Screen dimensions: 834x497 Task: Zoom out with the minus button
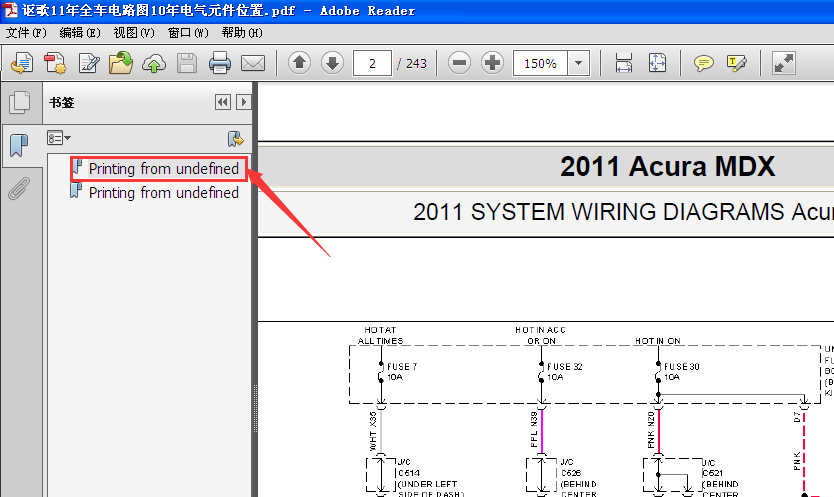(x=460, y=63)
